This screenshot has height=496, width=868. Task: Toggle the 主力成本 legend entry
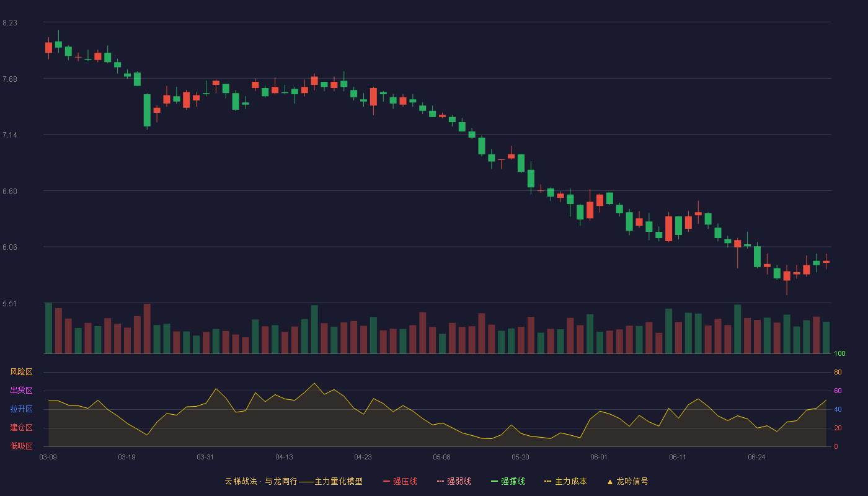pyautogui.click(x=565, y=481)
